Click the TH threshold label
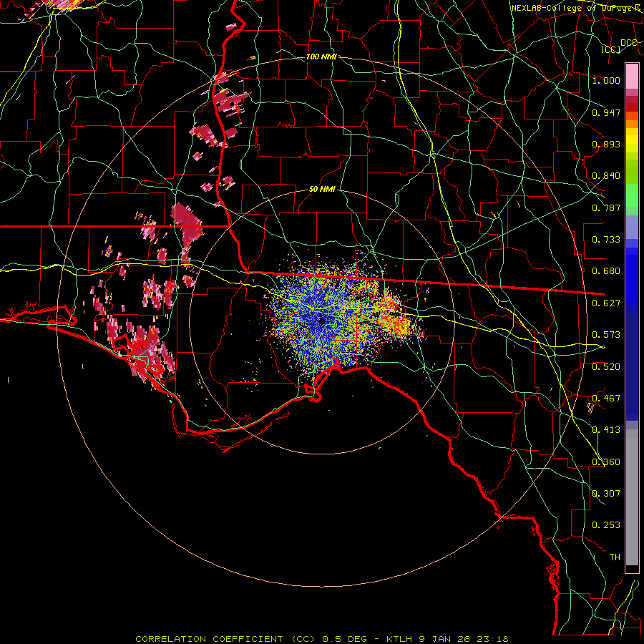Screen dimensions: 644x644 coord(615,557)
